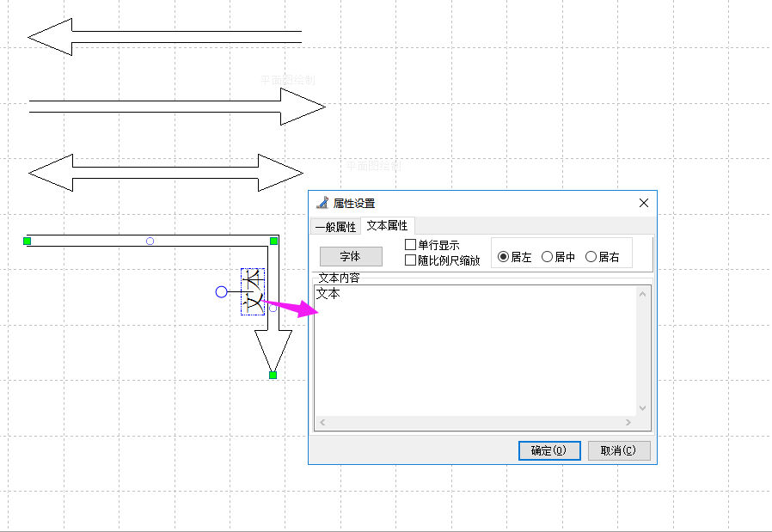Click the 属性设置 dialog title icon
The width and height of the screenshot is (772, 532).
(x=322, y=204)
